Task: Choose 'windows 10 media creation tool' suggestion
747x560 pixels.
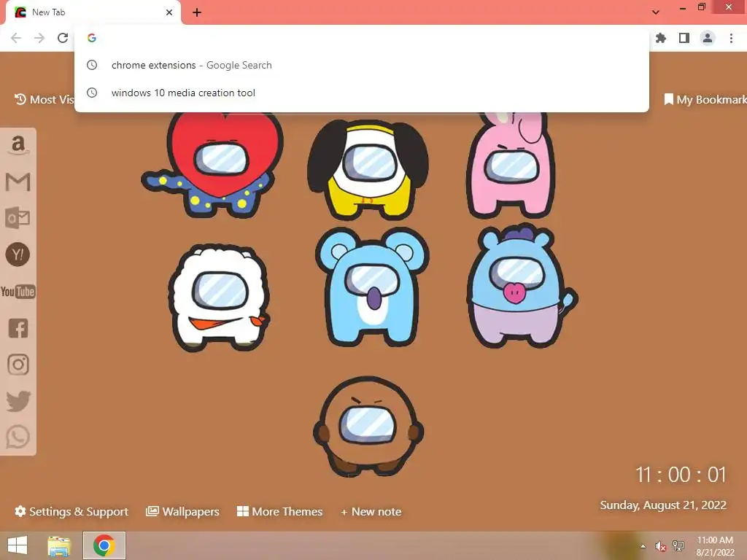Action: 362,93
